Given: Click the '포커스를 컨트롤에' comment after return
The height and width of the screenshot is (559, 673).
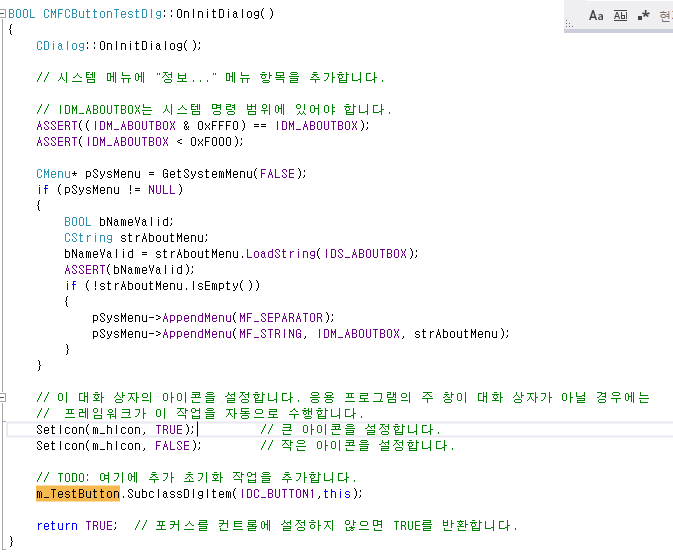Looking at the screenshot, I should coord(326,526).
